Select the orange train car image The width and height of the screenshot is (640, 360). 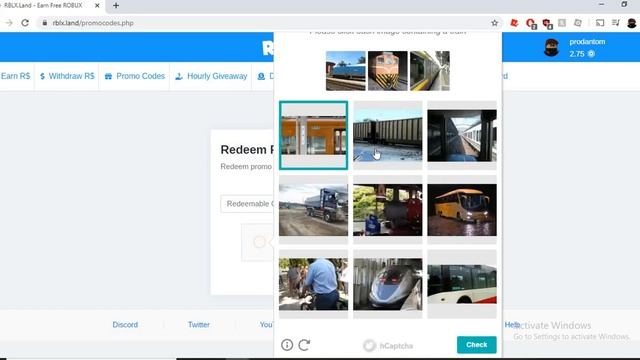(x=313, y=135)
